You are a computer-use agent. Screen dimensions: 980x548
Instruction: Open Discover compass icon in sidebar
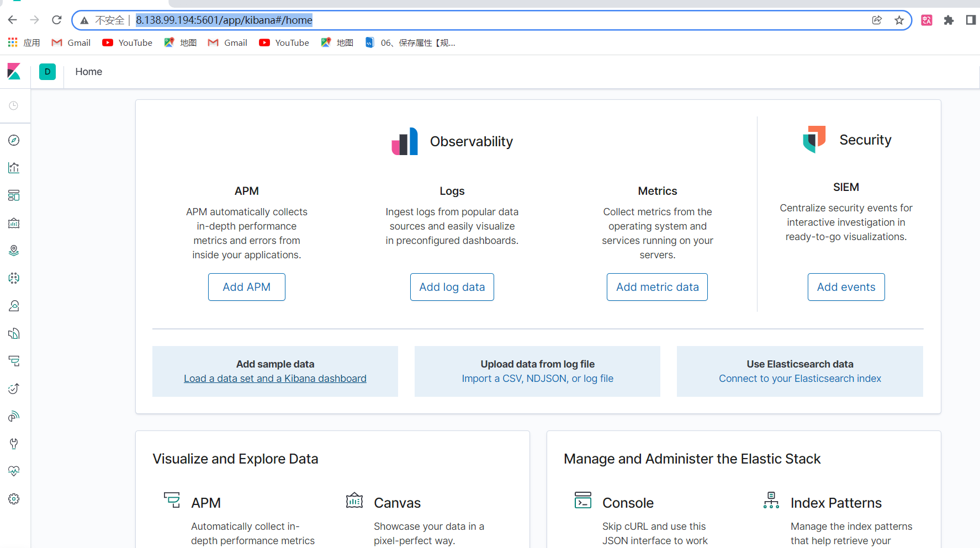tap(14, 140)
